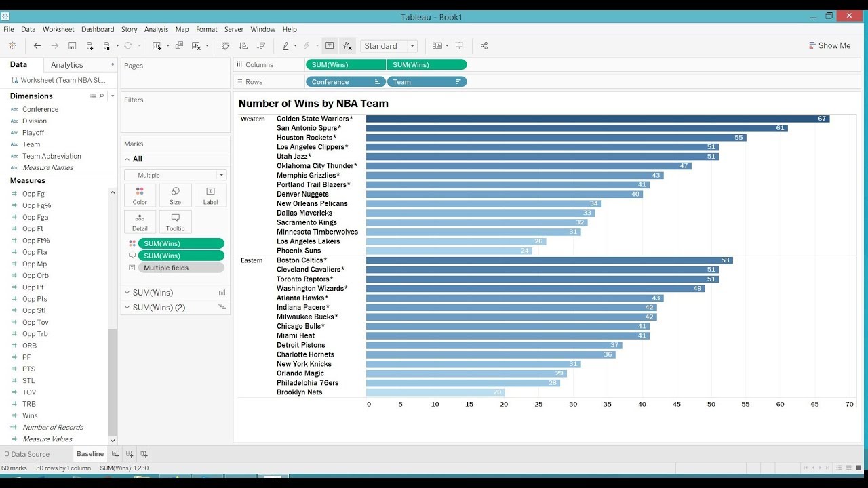The image size is (868, 488).
Task: Open the Tooltip card in Marks
Action: [175, 222]
